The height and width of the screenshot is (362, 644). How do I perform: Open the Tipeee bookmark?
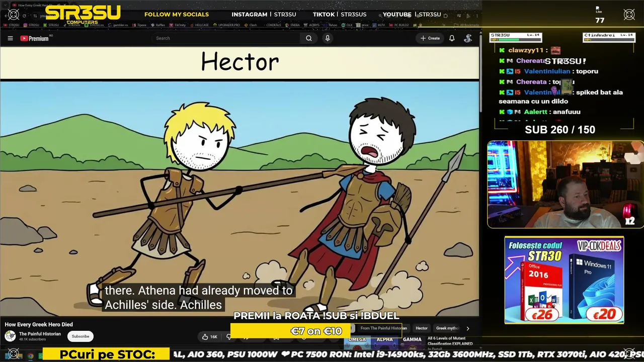pyautogui.click(x=140, y=25)
